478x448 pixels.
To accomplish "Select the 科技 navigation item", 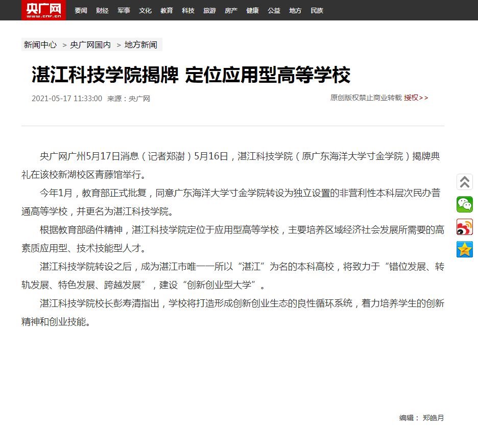I will click(x=188, y=11).
